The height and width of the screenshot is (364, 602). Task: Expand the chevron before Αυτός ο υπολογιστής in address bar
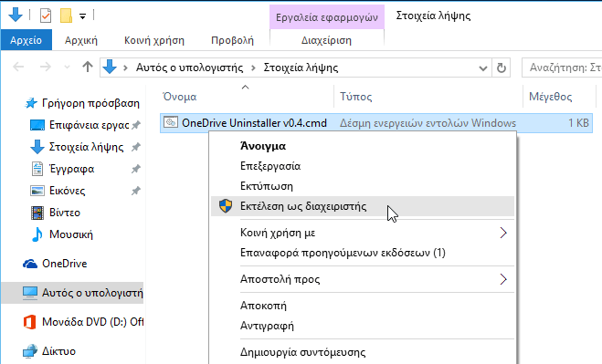click(x=125, y=68)
